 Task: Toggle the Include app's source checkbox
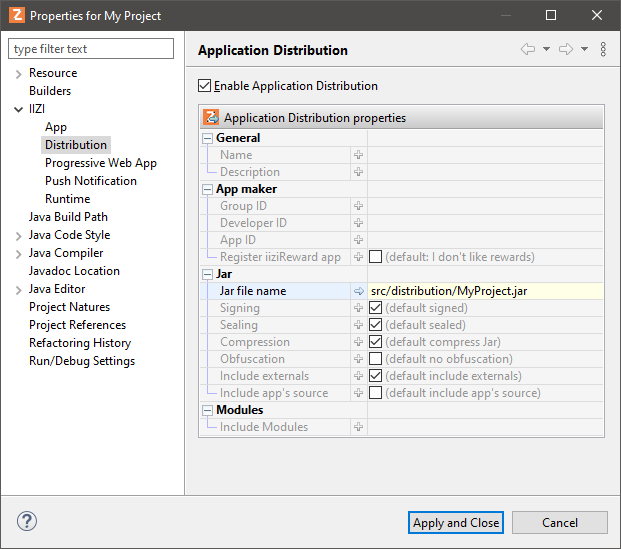[x=375, y=393]
